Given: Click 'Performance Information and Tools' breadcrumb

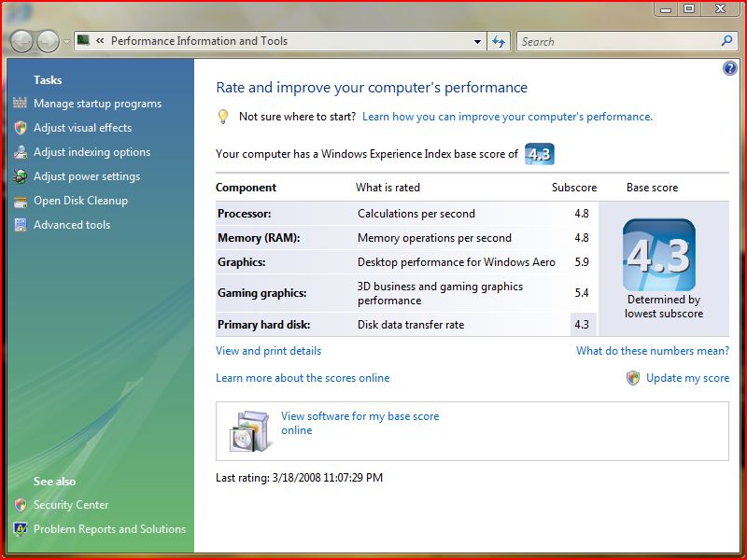Looking at the screenshot, I should pos(199,41).
